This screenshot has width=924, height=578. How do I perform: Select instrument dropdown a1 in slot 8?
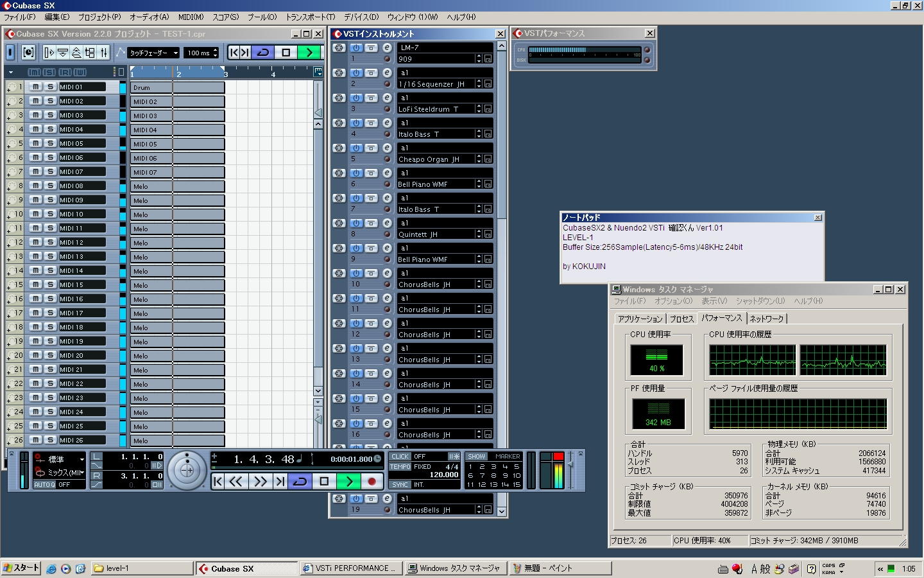click(445, 223)
